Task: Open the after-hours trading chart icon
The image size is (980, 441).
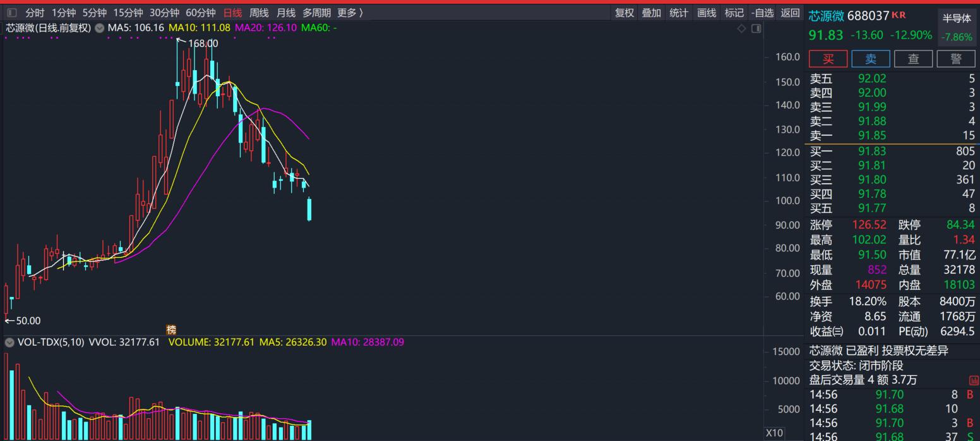Action: tap(973, 380)
